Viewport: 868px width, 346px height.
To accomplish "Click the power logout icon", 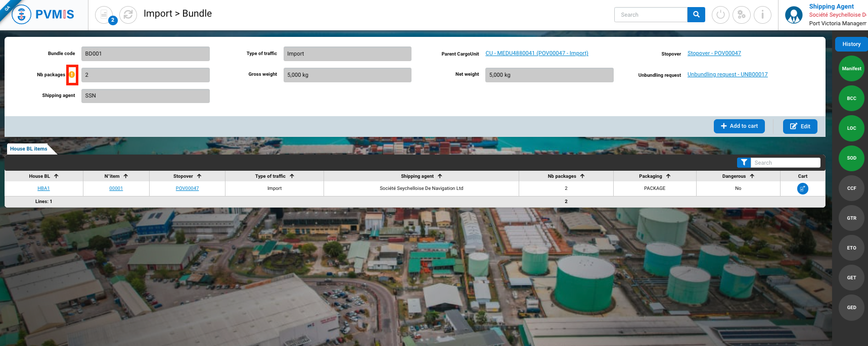I will [x=720, y=15].
